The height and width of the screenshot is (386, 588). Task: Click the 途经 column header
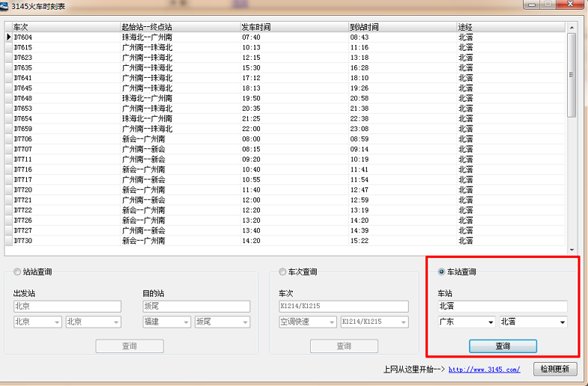511,27
